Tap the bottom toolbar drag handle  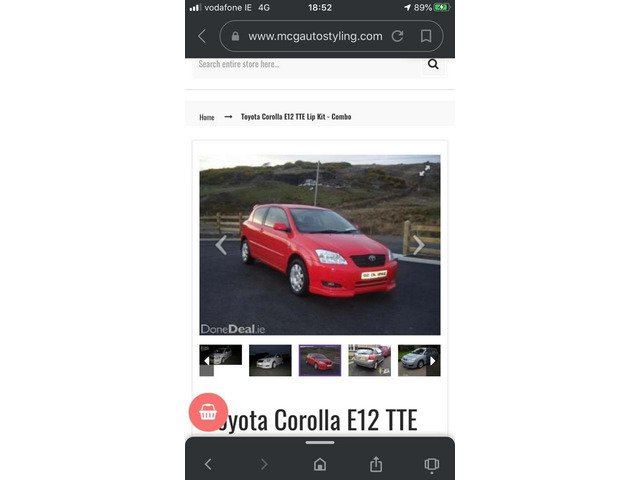320,442
